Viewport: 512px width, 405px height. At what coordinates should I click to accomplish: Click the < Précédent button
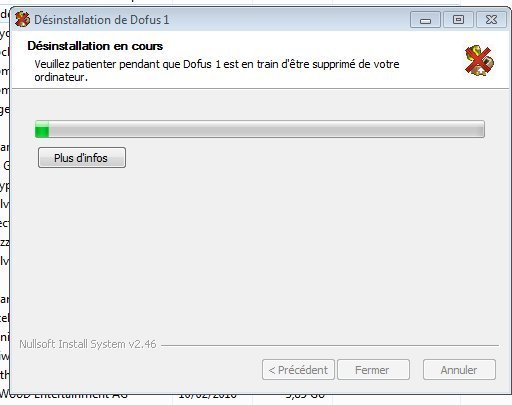tap(298, 370)
